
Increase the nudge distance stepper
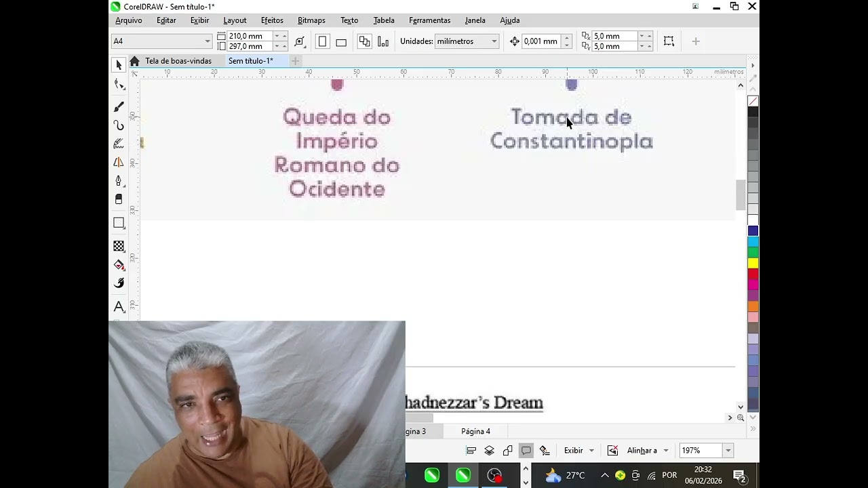pyautogui.click(x=566, y=38)
